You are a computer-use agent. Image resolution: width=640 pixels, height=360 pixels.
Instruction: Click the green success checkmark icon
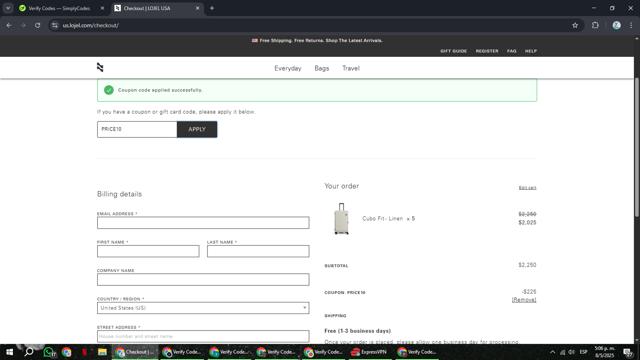coord(109,90)
